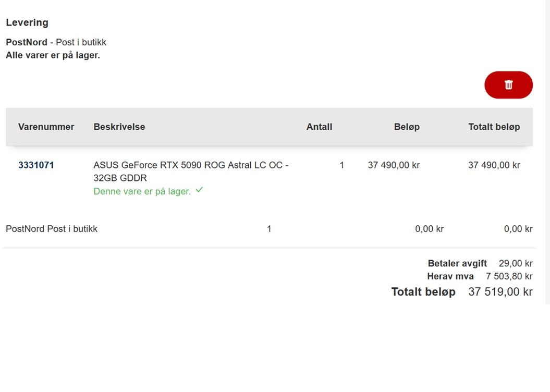Click the Herav mva amount 7 503,80 kr

(509, 276)
